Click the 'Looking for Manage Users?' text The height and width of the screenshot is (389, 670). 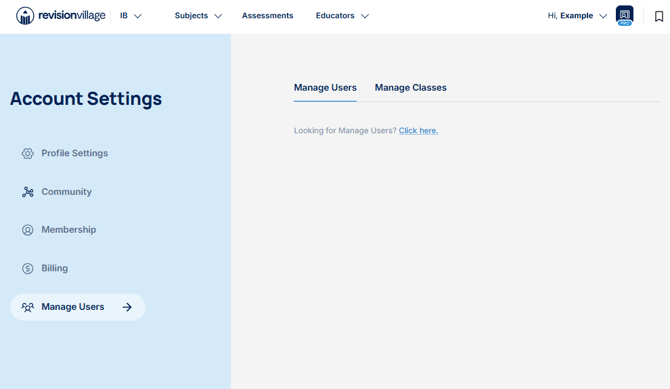tap(345, 131)
